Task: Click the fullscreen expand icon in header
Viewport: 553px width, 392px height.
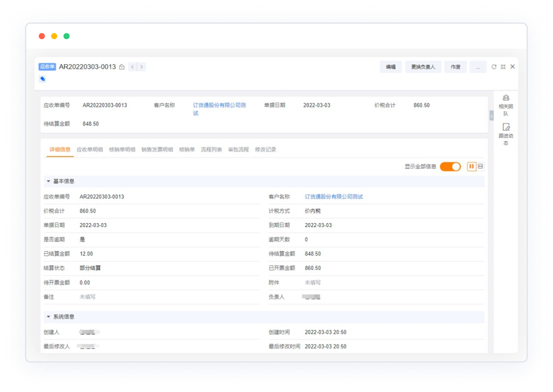Action: click(x=503, y=67)
